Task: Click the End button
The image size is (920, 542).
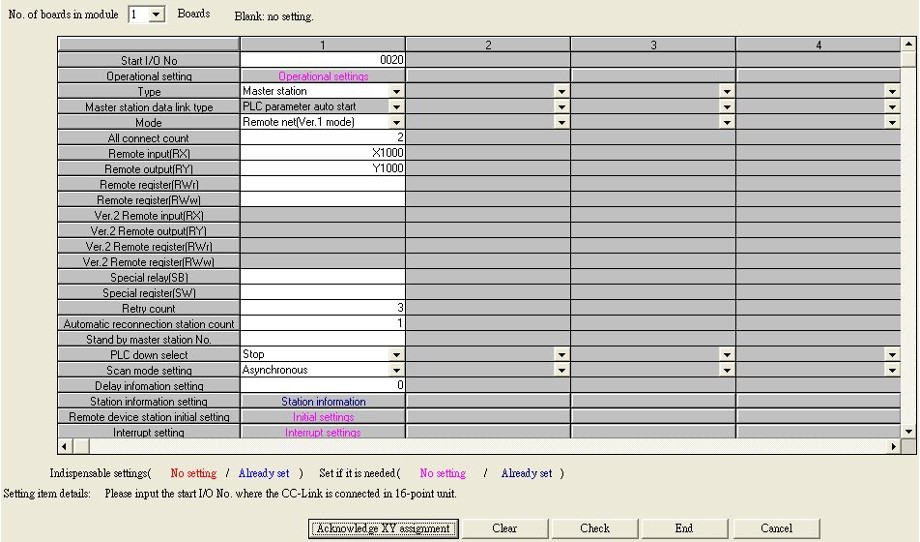Action: tap(684, 529)
